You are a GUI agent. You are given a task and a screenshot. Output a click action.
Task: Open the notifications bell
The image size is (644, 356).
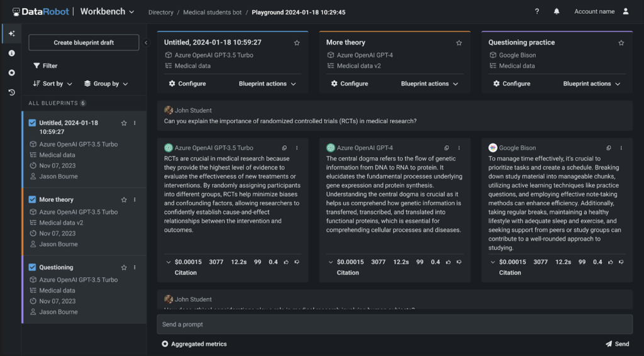557,11
